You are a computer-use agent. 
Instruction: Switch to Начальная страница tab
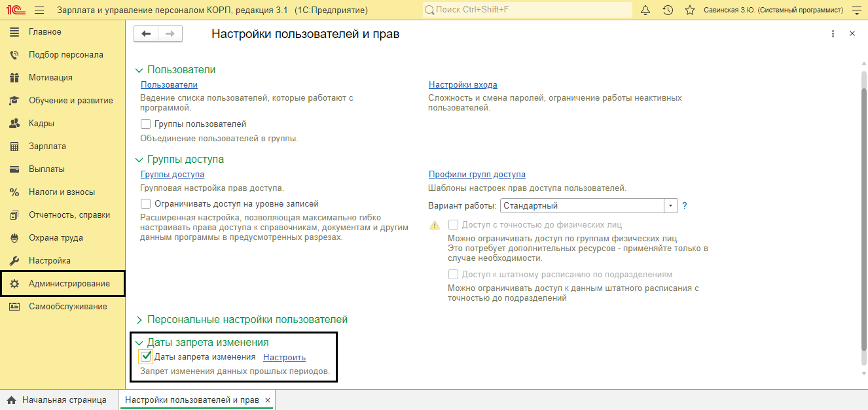tap(59, 400)
